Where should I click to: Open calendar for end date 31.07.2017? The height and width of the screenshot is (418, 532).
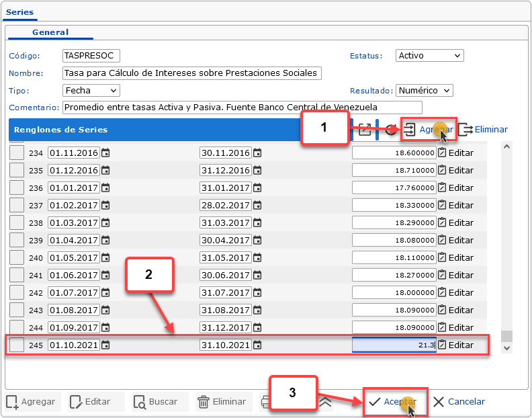coord(257,293)
